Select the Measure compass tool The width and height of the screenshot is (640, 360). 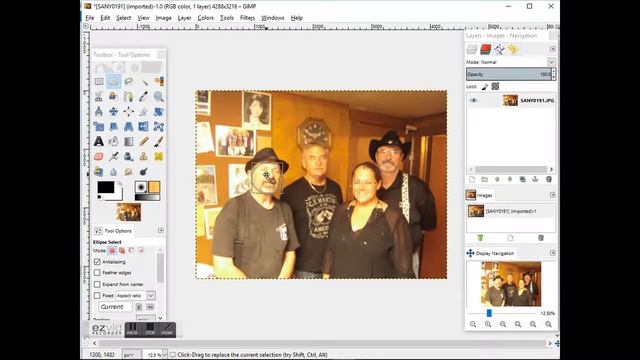coord(99,111)
